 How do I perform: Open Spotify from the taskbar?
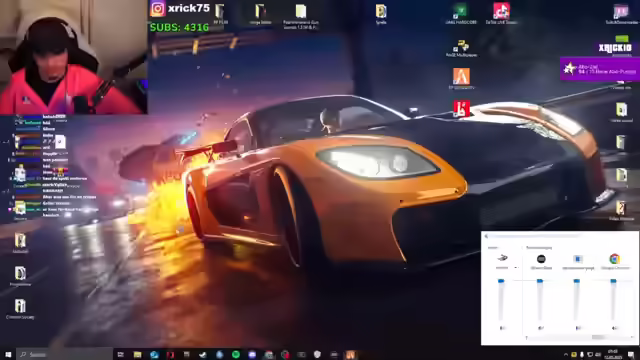click(x=236, y=354)
